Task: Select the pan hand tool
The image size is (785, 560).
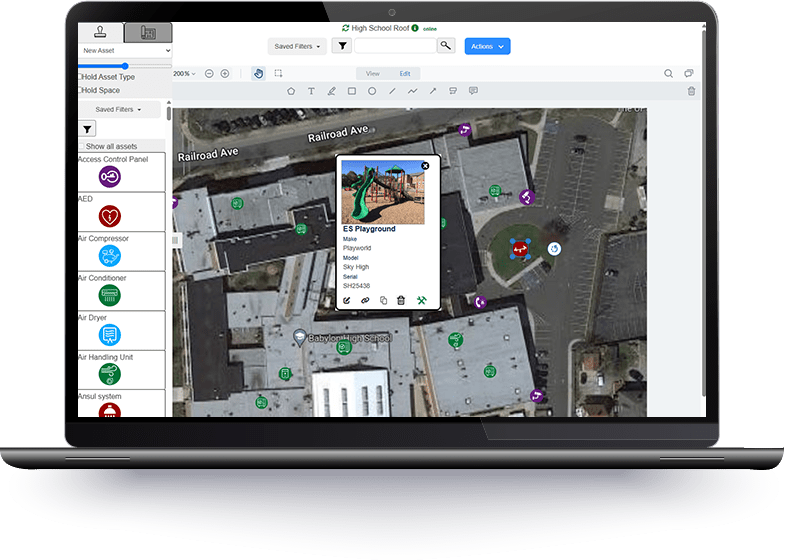Action: pyautogui.click(x=257, y=73)
